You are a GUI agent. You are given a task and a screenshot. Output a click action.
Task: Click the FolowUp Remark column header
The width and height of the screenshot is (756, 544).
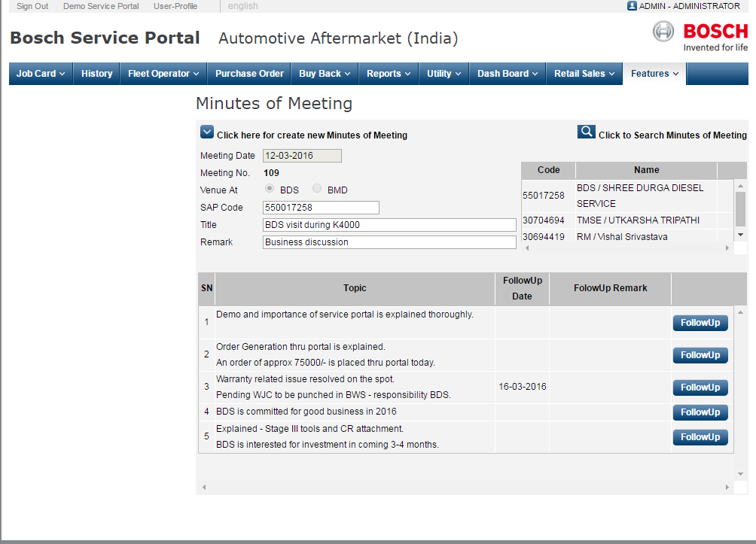[611, 288]
